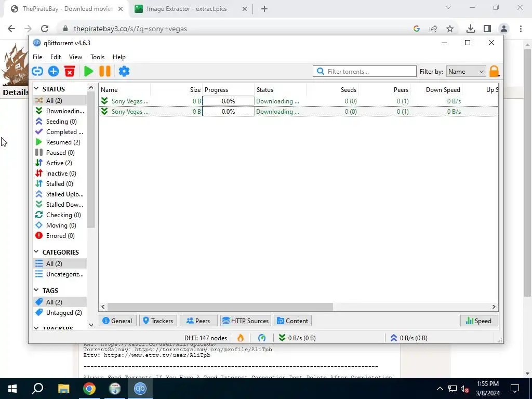
Task: Collapse TRACKERS section in sidebar
Action: pyautogui.click(x=36, y=328)
